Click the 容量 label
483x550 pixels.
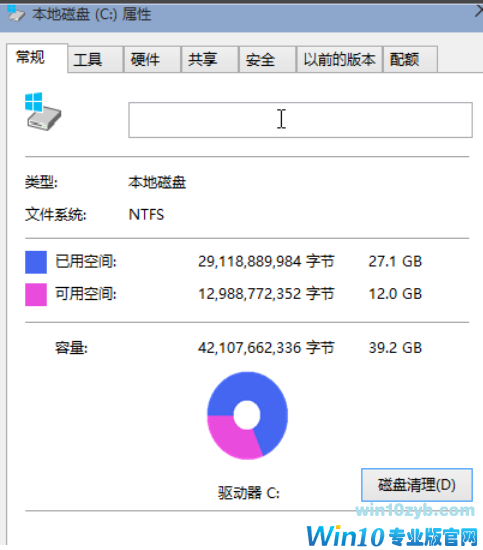71,348
